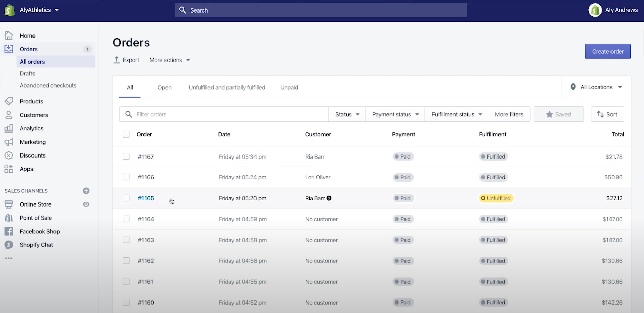Click the Apps grid icon

pos(9,169)
